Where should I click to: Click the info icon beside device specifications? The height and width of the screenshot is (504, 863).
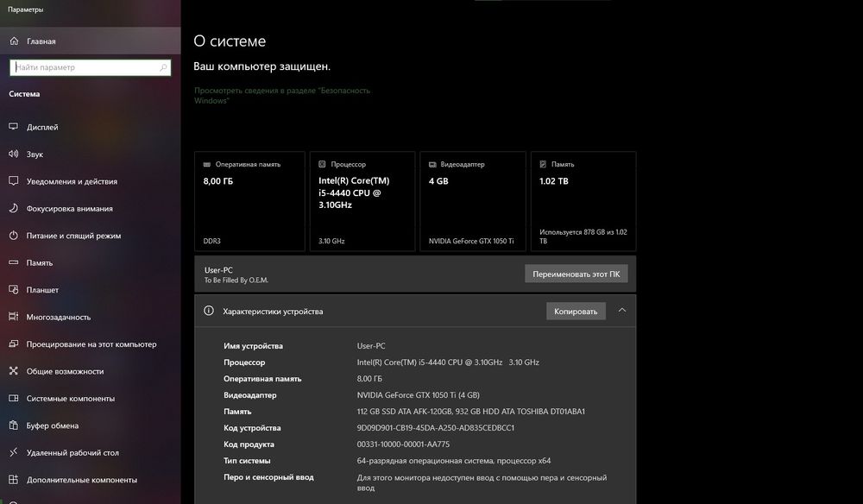click(208, 311)
